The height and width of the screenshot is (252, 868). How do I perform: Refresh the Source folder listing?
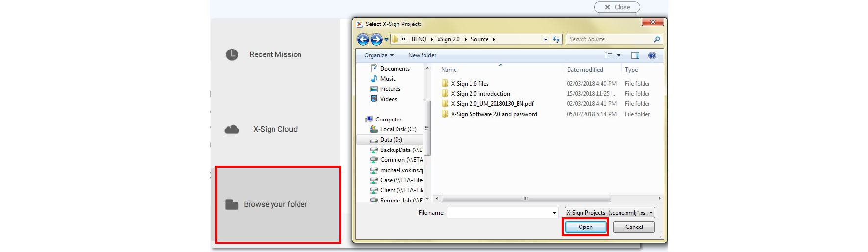click(x=556, y=39)
